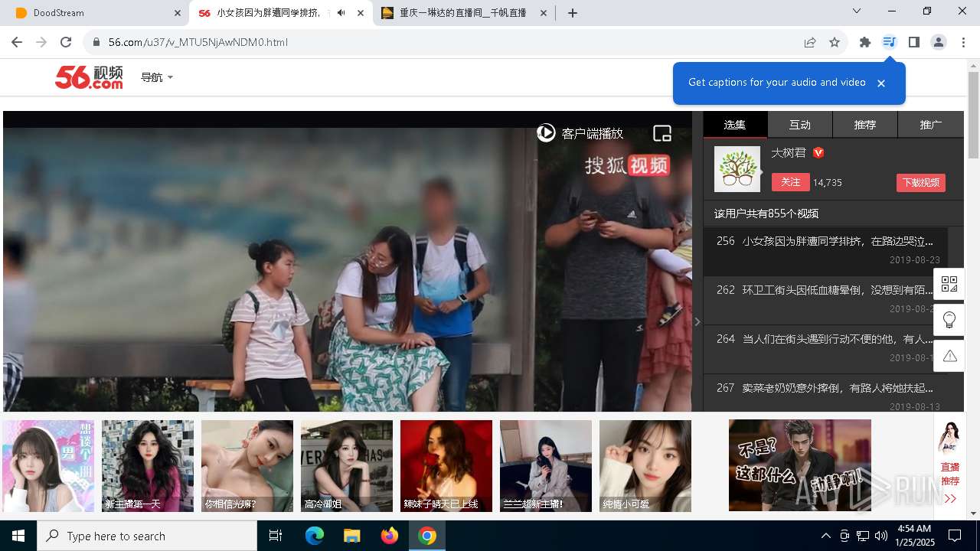Screen dimensions: 980x551
Task: Collapse the side panel arrow
Action: click(x=697, y=322)
